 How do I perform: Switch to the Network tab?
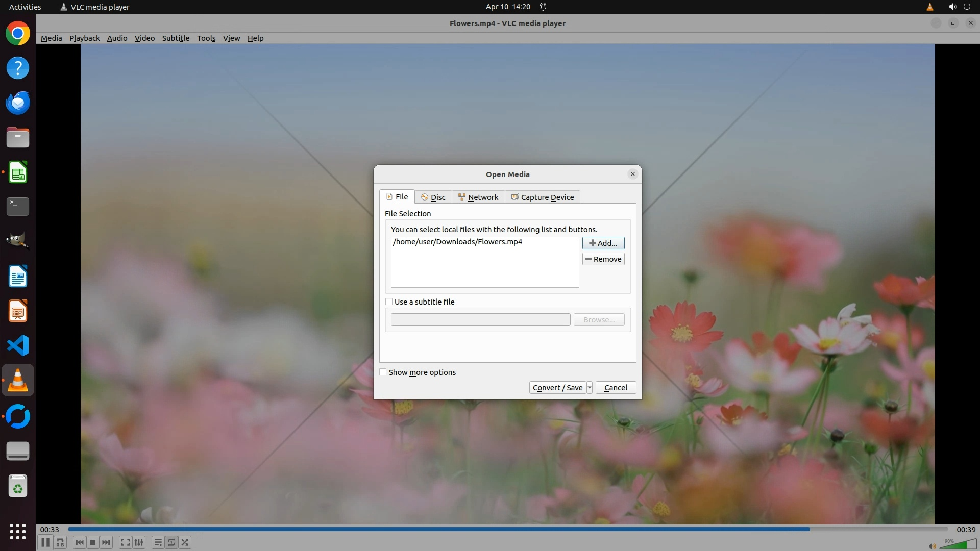[478, 197]
